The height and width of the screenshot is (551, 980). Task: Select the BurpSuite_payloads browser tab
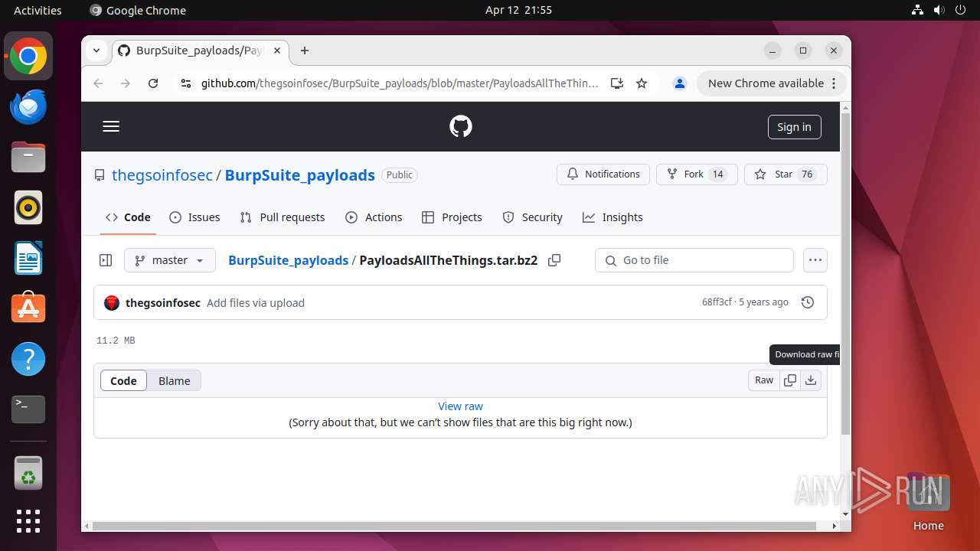[x=201, y=51]
